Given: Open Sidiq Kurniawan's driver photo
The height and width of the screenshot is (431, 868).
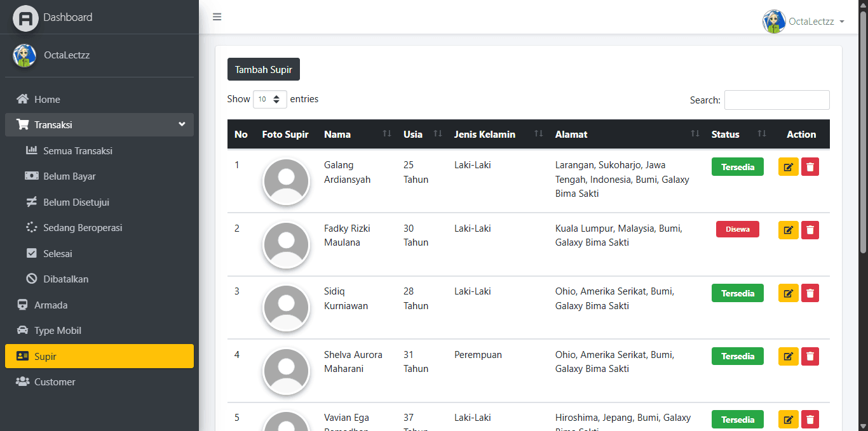Looking at the screenshot, I should (x=287, y=307).
